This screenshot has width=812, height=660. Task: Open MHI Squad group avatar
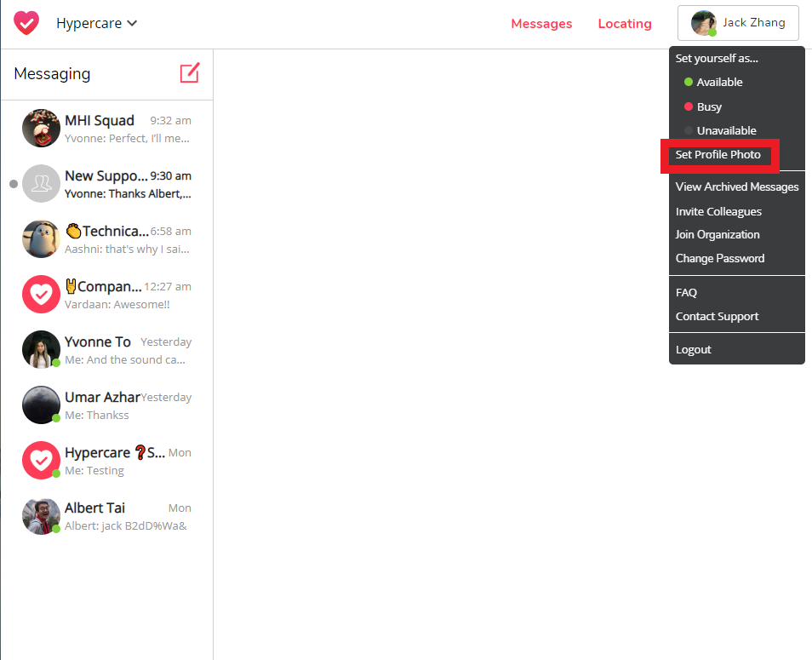point(42,128)
